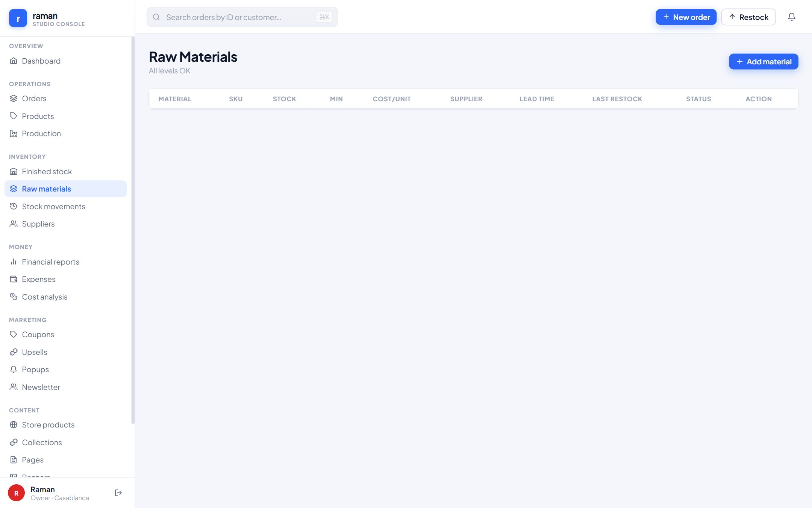Click the ACTION column header

click(x=759, y=99)
